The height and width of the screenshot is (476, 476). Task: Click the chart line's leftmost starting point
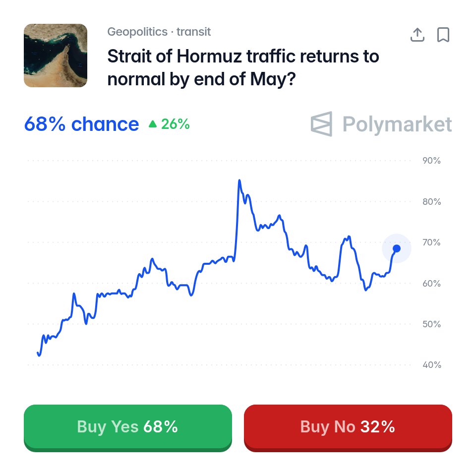[x=38, y=353]
